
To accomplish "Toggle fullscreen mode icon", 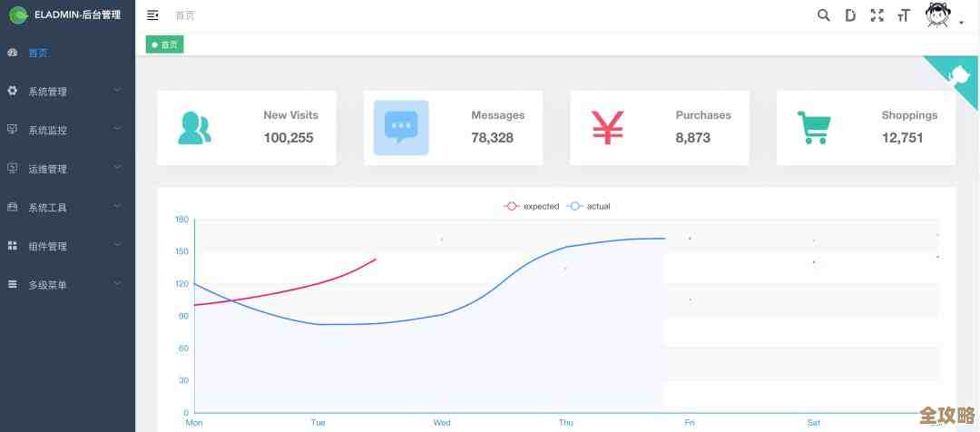I will tap(877, 15).
